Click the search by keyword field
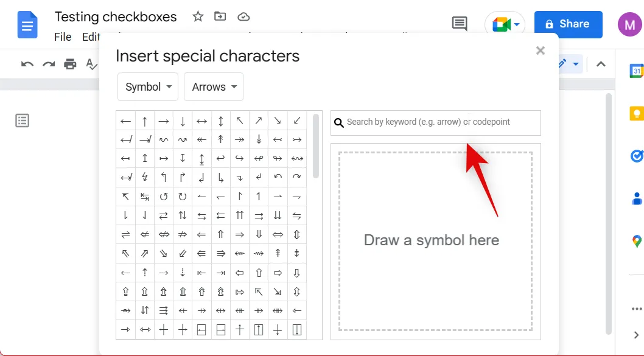 436,122
